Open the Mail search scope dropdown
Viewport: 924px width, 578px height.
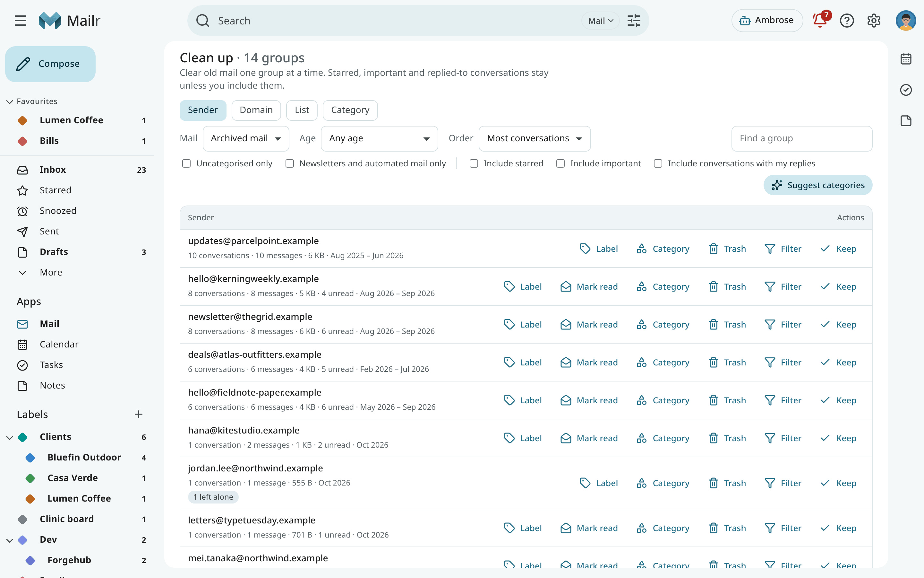point(600,21)
